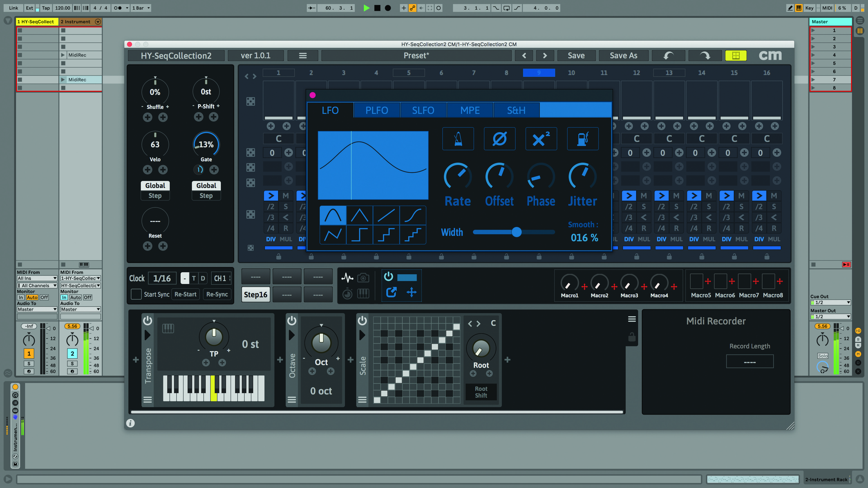
Task: Click the undo arrow in plugin header
Action: coord(669,56)
